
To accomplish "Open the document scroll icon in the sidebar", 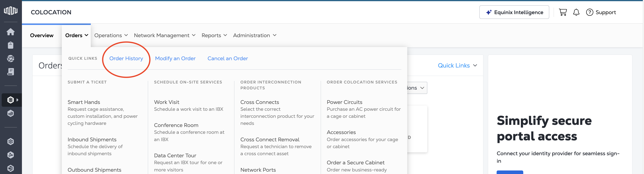I will pos(11,72).
